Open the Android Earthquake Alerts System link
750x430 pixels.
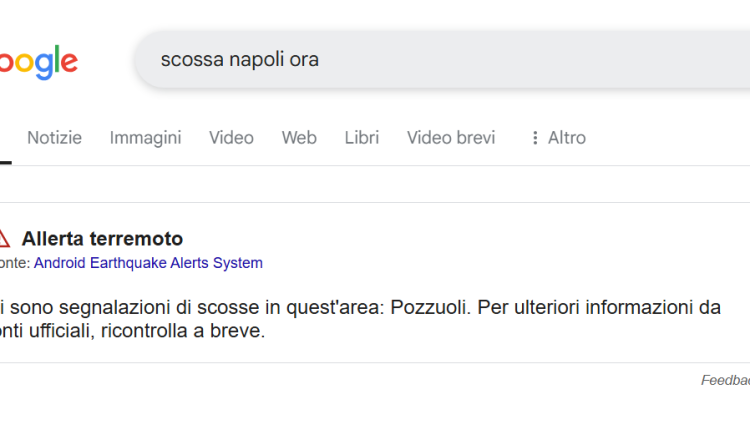[x=148, y=263]
